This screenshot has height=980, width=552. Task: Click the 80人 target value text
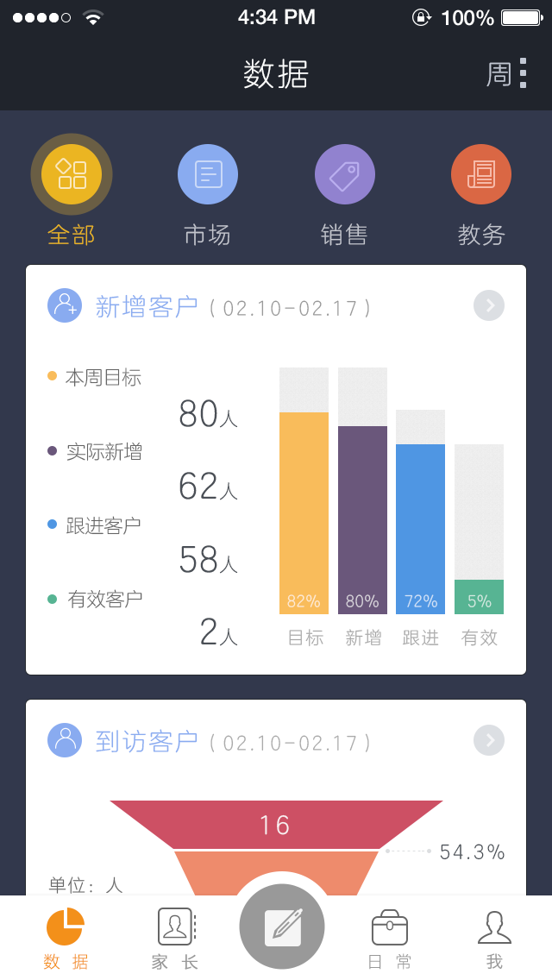pos(207,415)
